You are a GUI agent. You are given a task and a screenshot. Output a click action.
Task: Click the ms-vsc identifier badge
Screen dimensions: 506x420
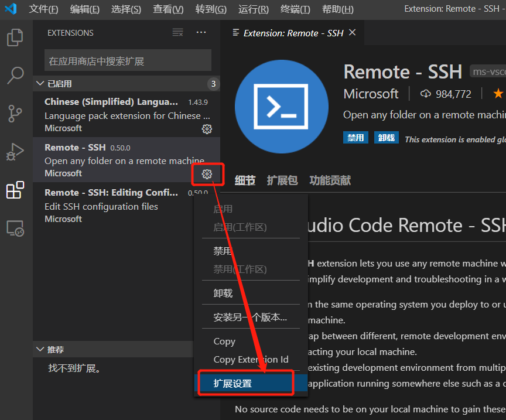[x=488, y=71]
